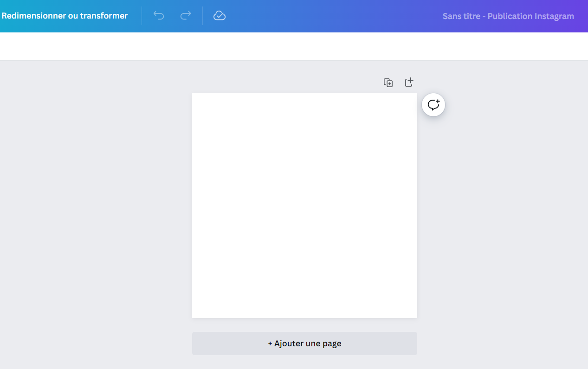This screenshot has width=588, height=369.
Task: Select the blank white design canvas
Action: [x=304, y=205]
